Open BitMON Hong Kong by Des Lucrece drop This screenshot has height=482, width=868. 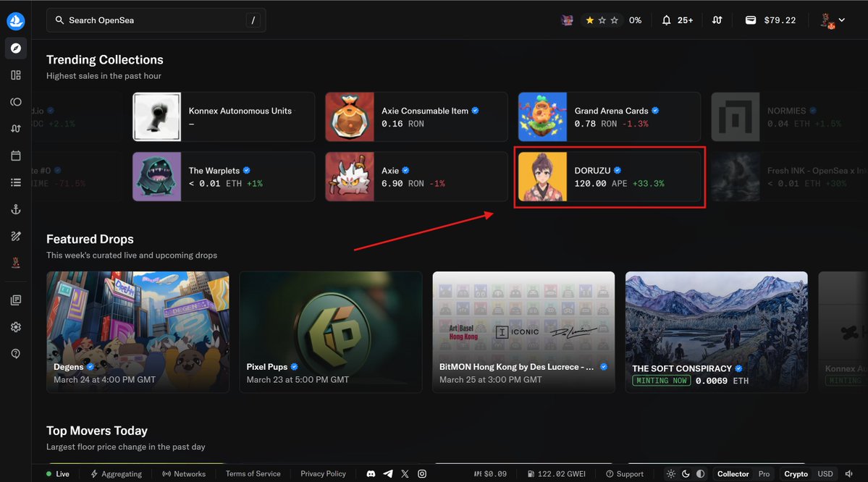tap(523, 332)
